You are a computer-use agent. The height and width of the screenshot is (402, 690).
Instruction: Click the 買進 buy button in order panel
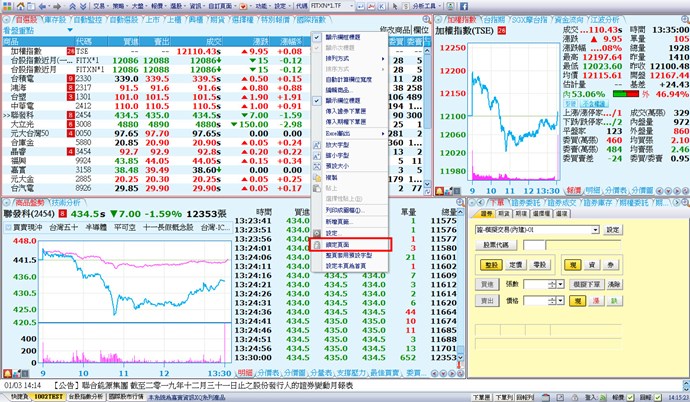(485, 284)
